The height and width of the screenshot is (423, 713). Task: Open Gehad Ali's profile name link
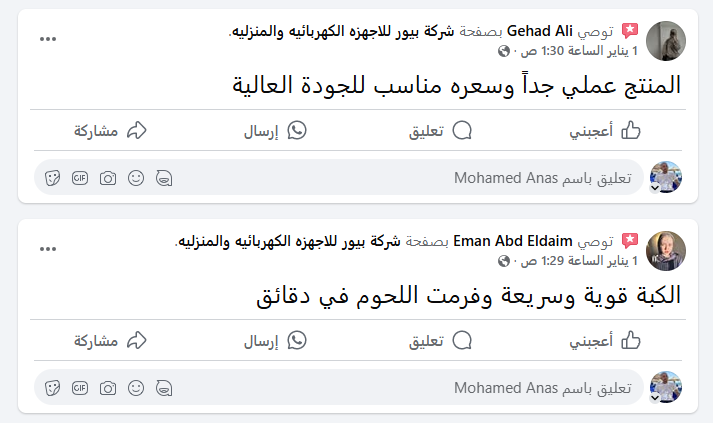point(539,31)
